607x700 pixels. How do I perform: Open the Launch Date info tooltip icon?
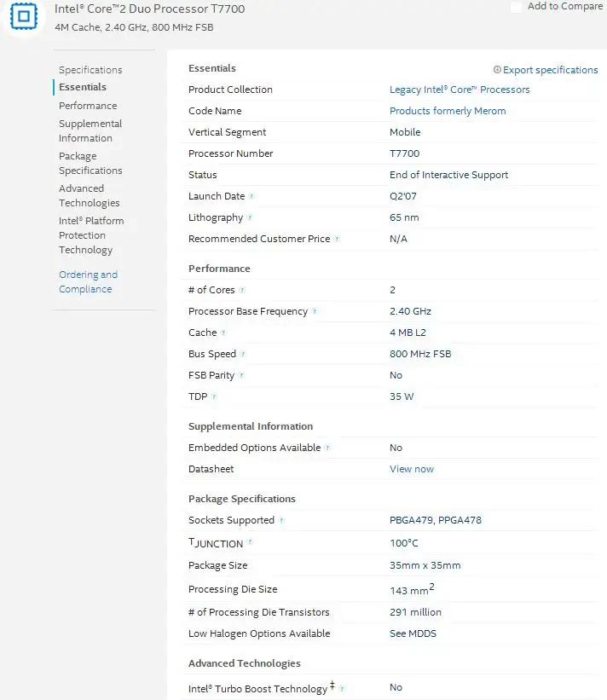point(251,196)
